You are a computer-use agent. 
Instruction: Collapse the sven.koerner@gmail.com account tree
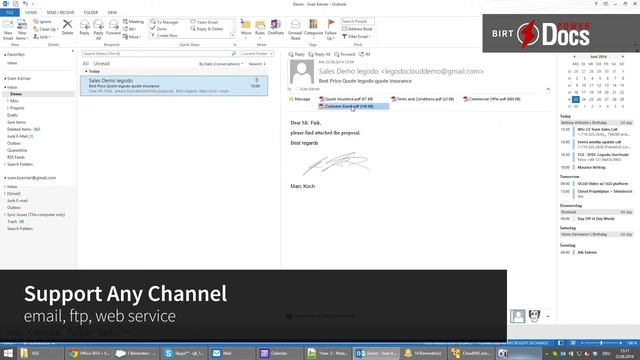tap(5, 178)
